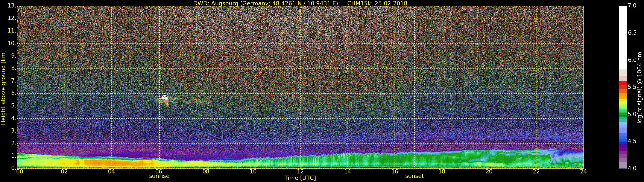Click the "11." height axis tick label
The width and height of the screenshot is (644, 182).
(x=12, y=31)
